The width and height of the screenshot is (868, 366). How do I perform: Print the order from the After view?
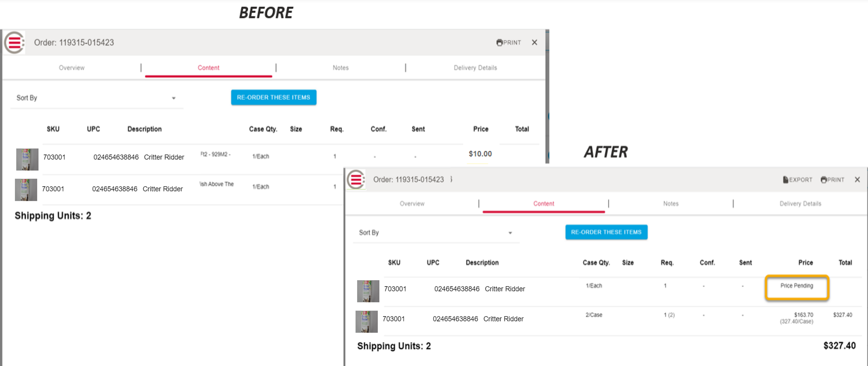833,179
